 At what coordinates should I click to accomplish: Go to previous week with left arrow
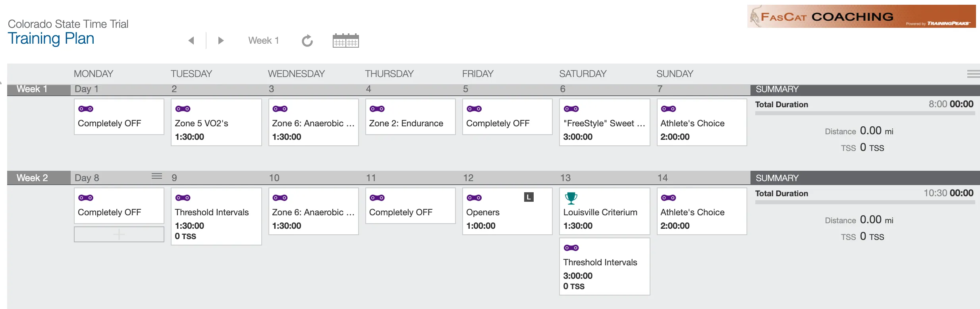[191, 41]
